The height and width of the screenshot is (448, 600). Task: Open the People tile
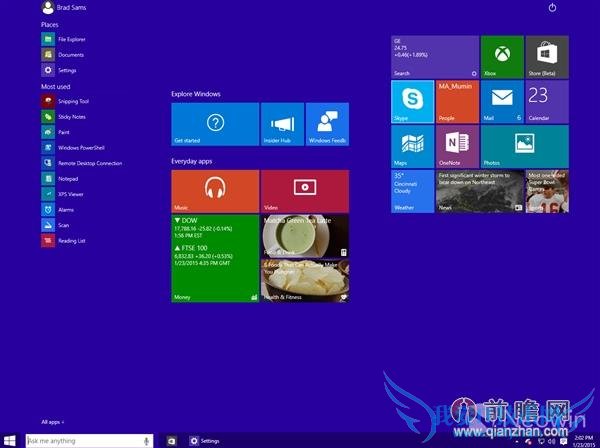pos(457,102)
